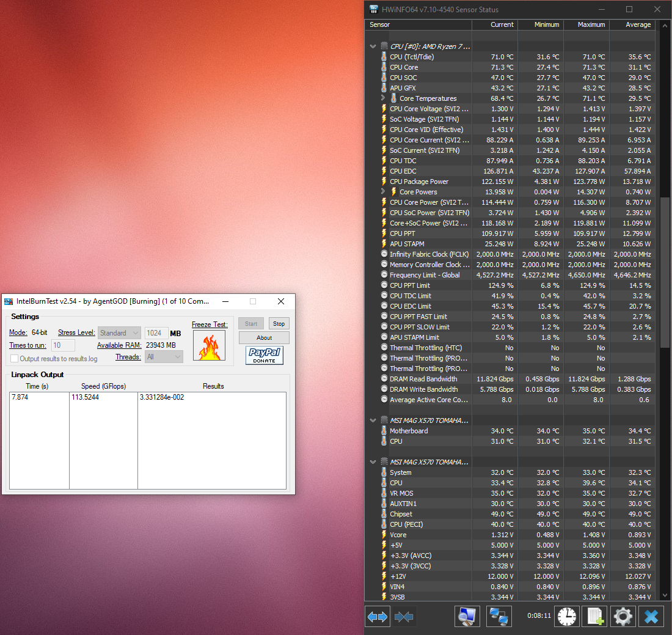Image resolution: width=672 pixels, height=635 pixels.
Task: Expand the Core Temperatures row
Action: click(383, 98)
